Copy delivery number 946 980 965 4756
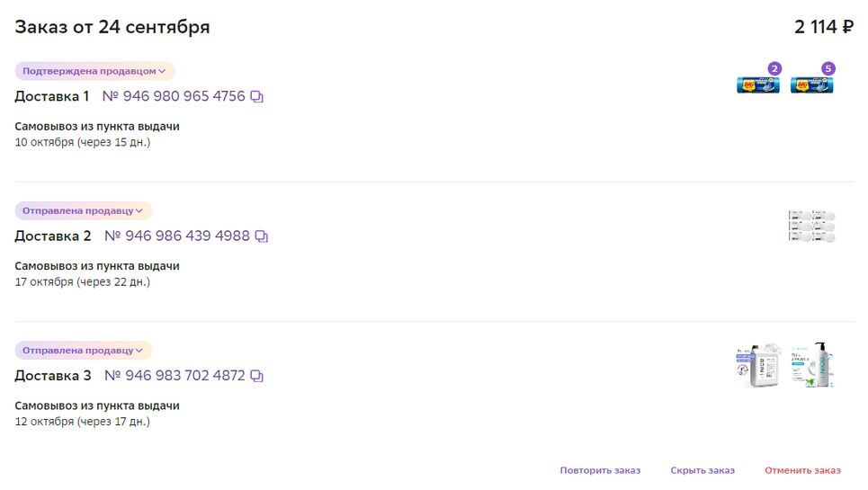 pyautogui.click(x=257, y=97)
